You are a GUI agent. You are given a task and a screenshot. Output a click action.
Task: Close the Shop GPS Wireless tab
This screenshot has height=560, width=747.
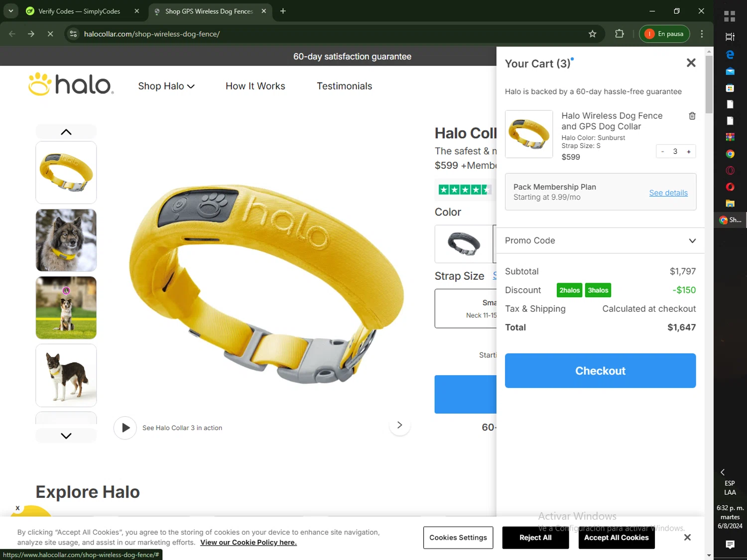[x=264, y=11]
